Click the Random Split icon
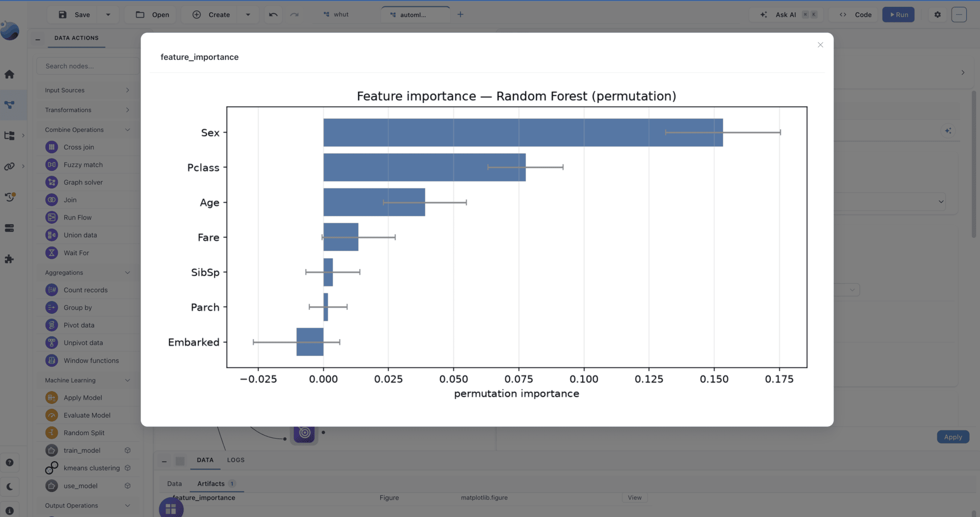980x517 pixels. click(51, 433)
